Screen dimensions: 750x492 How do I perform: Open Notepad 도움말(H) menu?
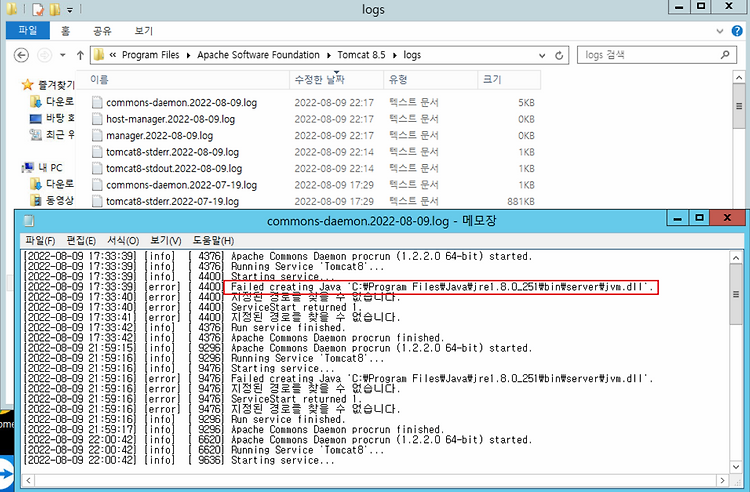coord(213,241)
